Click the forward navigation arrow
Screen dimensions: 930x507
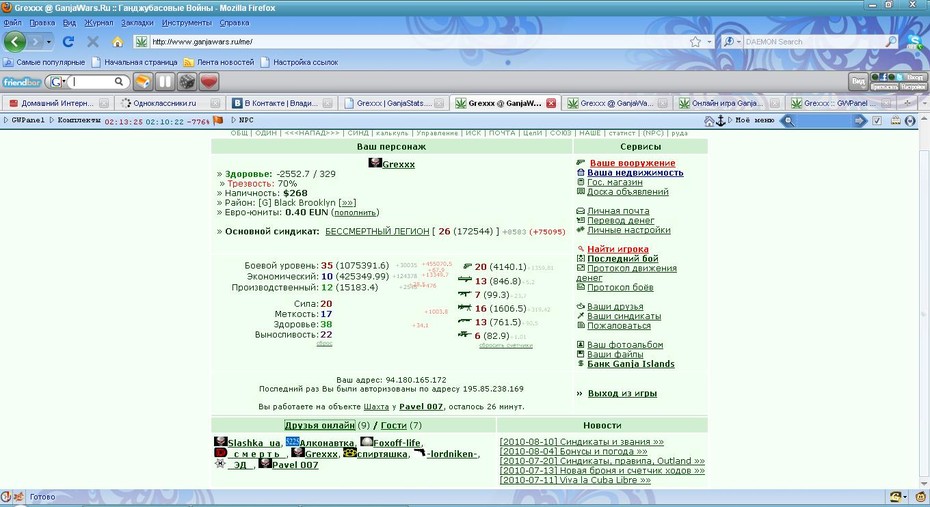point(36,42)
